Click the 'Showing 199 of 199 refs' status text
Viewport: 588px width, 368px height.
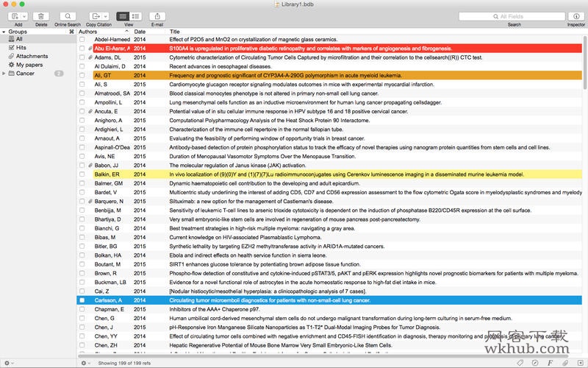point(124,363)
